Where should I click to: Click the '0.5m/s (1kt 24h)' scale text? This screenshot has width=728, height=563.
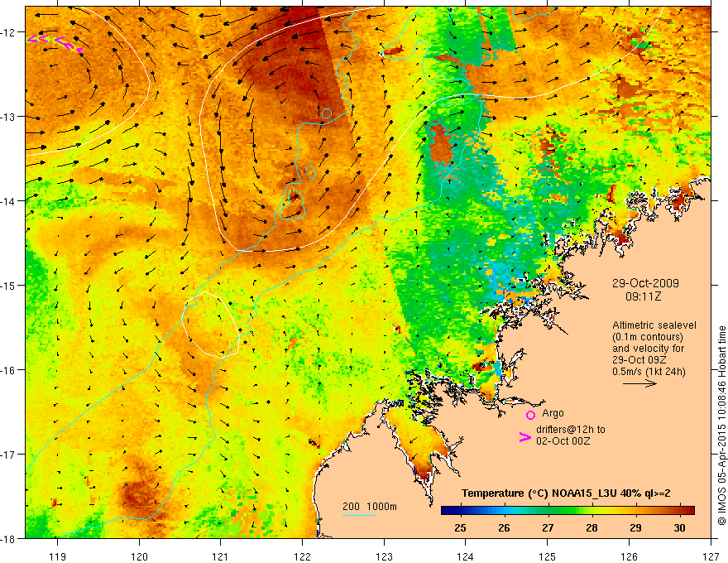tap(649, 372)
